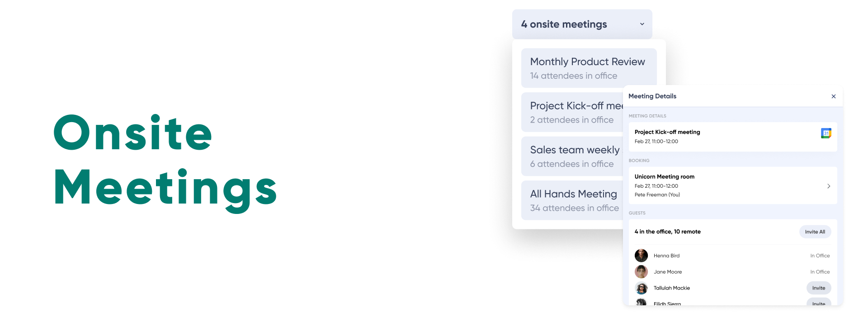
Task: Open Henna Bird's avatar
Action: pyautogui.click(x=641, y=256)
